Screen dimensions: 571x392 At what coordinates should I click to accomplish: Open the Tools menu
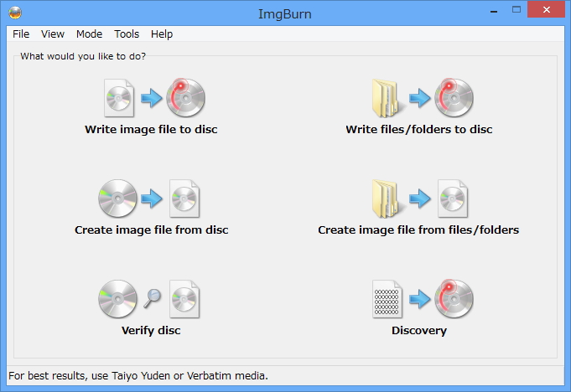pyautogui.click(x=127, y=34)
